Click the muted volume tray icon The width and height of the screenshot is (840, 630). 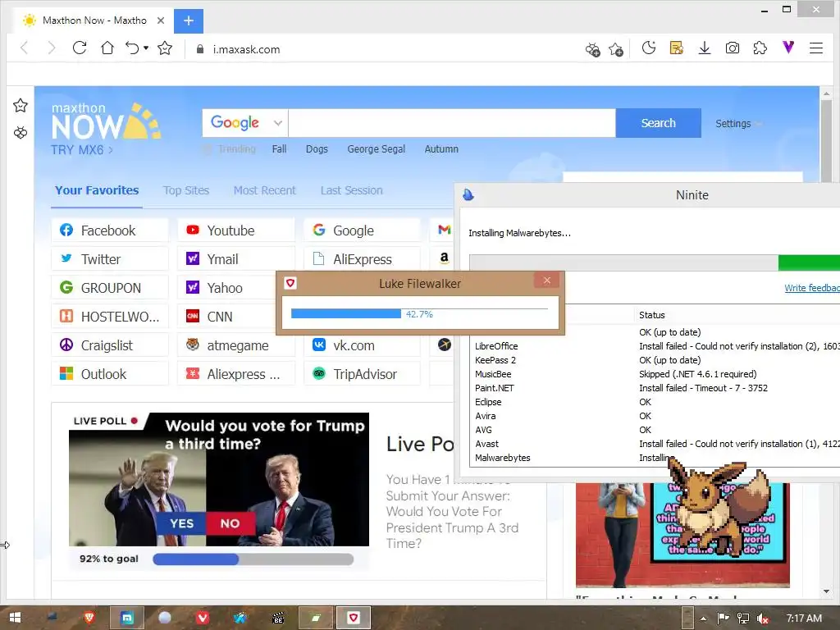tap(763, 619)
